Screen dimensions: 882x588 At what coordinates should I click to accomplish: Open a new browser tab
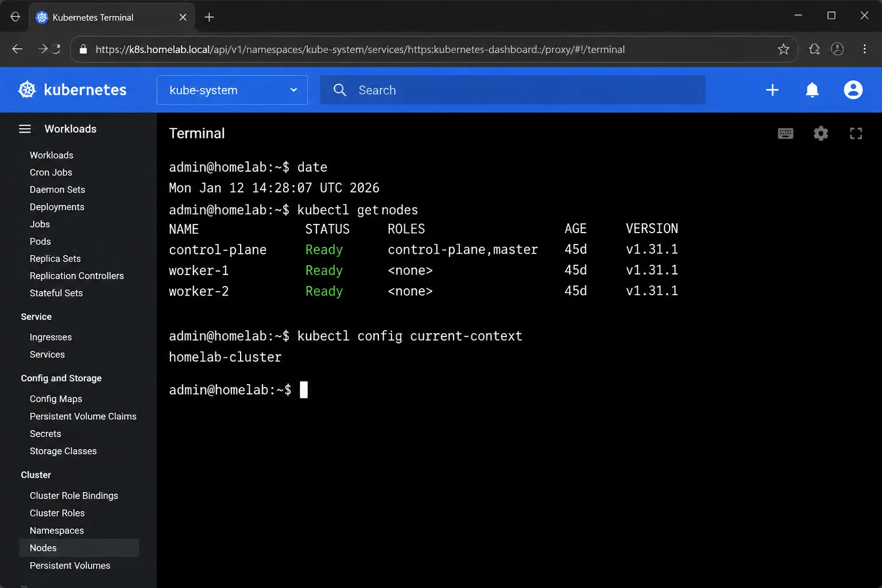pyautogui.click(x=209, y=17)
